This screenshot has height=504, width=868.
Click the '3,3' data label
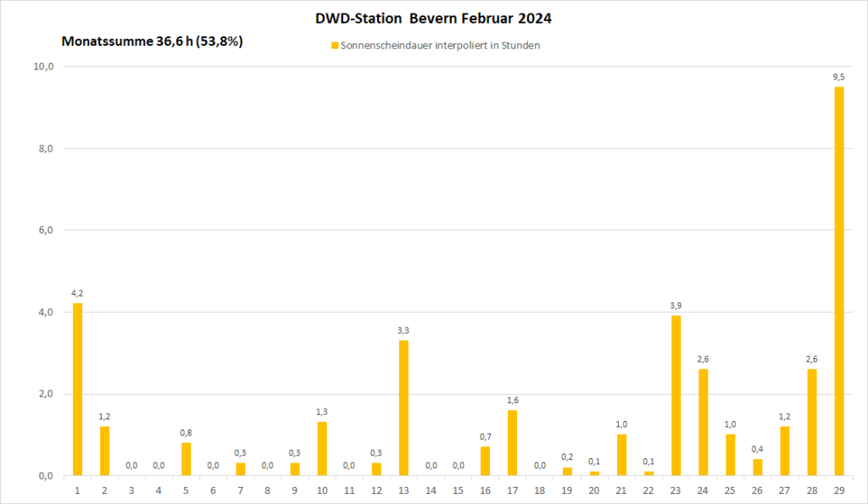pos(403,330)
